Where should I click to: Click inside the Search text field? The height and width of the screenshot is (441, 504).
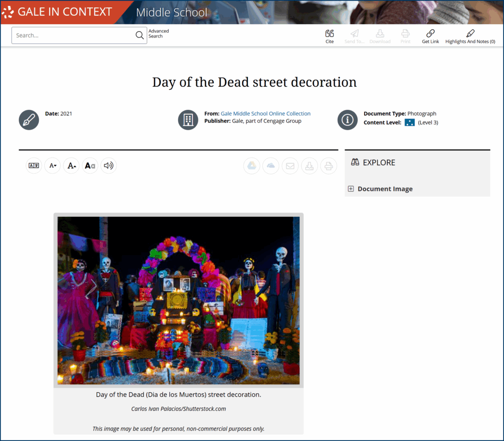click(74, 35)
